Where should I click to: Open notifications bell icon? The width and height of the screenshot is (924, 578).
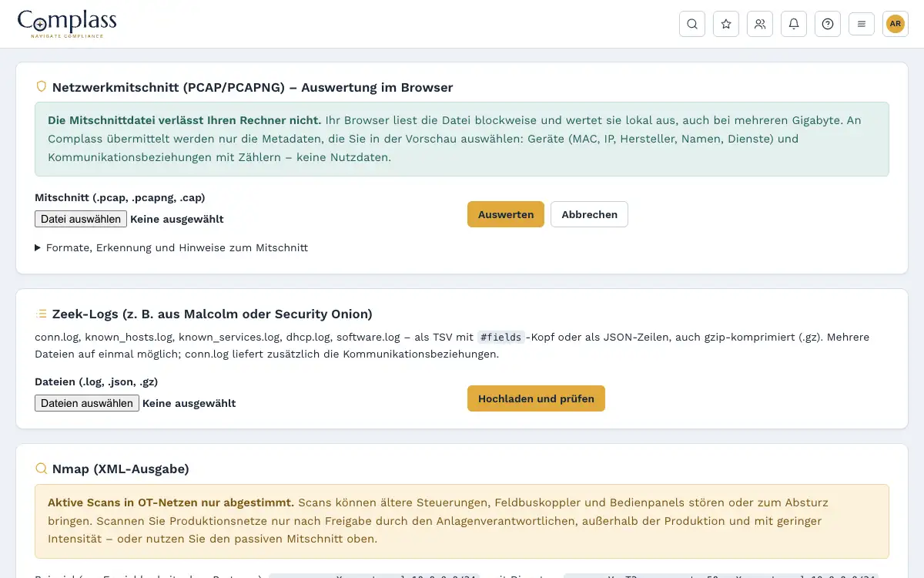(794, 24)
